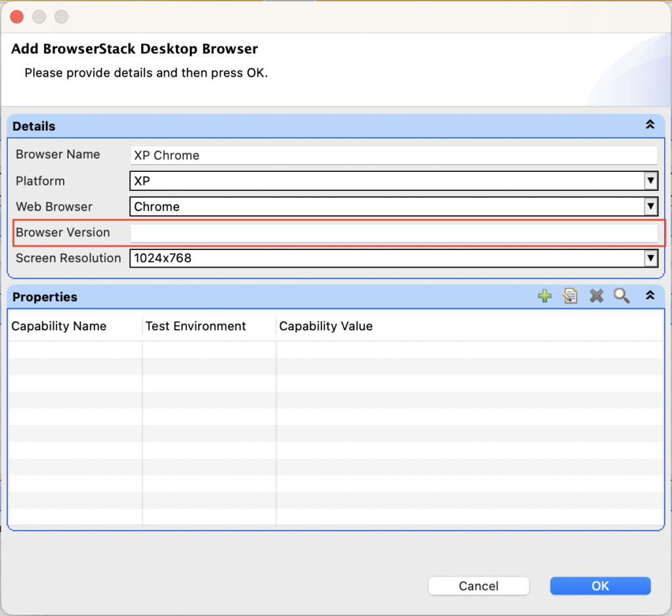The image size is (672, 616).
Task: Add a new capability with the green plus icon
Action: point(545,296)
